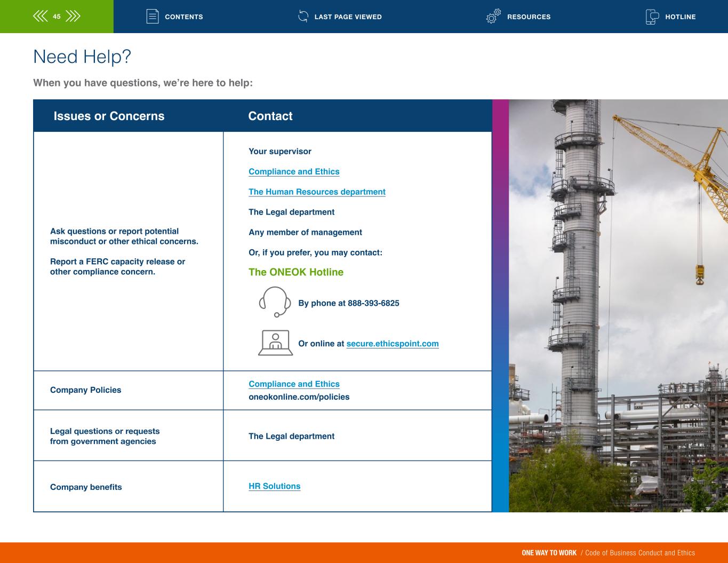Viewport: 728px width, 563px height.
Task: Click the Resources gears icon
Action: tap(493, 17)
